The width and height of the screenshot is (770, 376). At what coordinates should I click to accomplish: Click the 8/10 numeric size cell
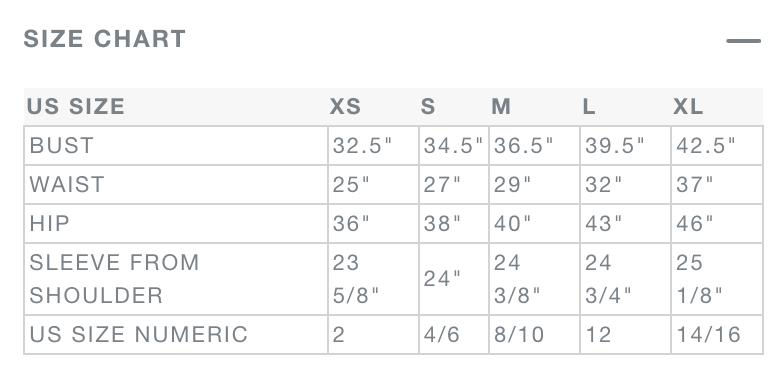[x=519, y=334]
